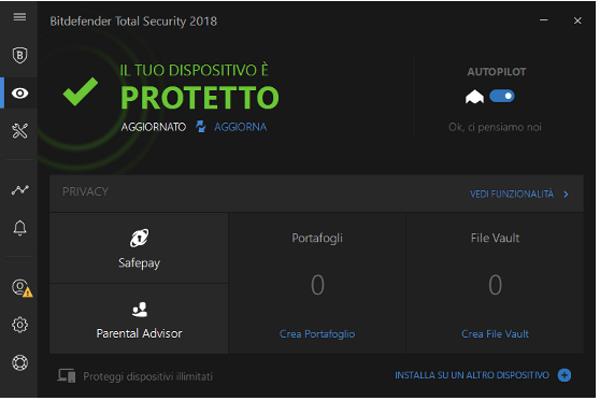Click the Parental Advisor people icon
Screen dimensions: 600x401
(x=139, y=310)
